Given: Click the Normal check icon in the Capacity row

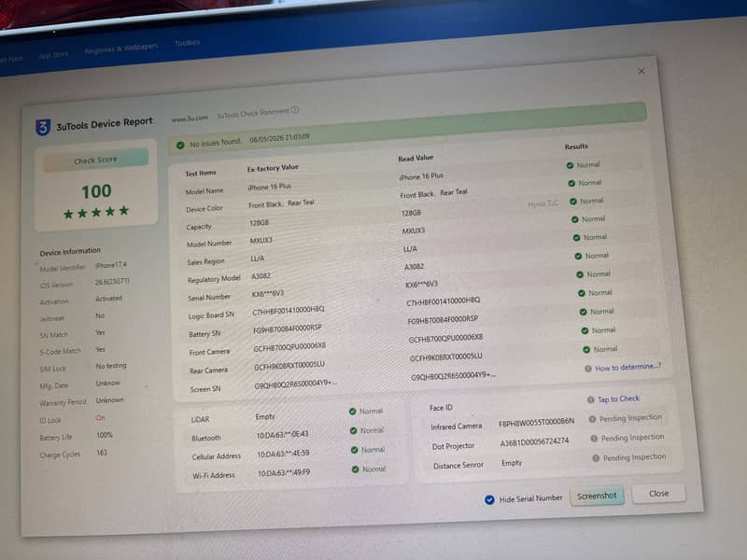Looking at the screenshot, I should click(x=573, y=202).
